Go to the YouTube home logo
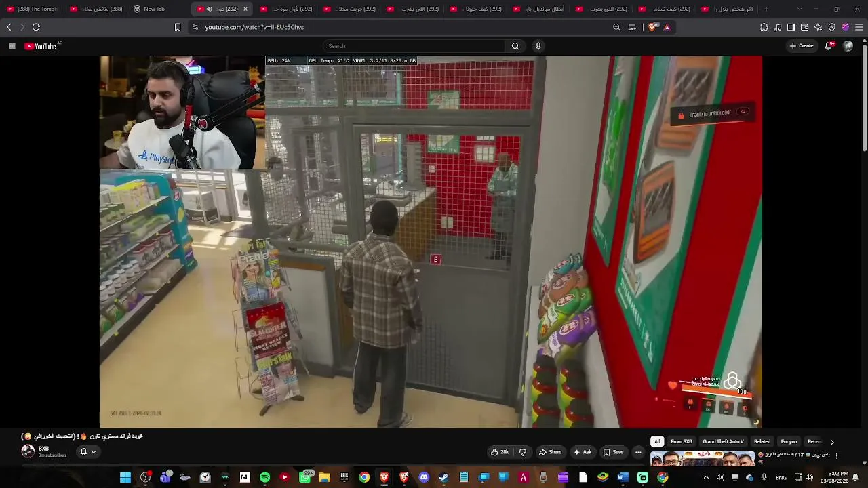Screen dimensions: 868x488 (41, 46)
